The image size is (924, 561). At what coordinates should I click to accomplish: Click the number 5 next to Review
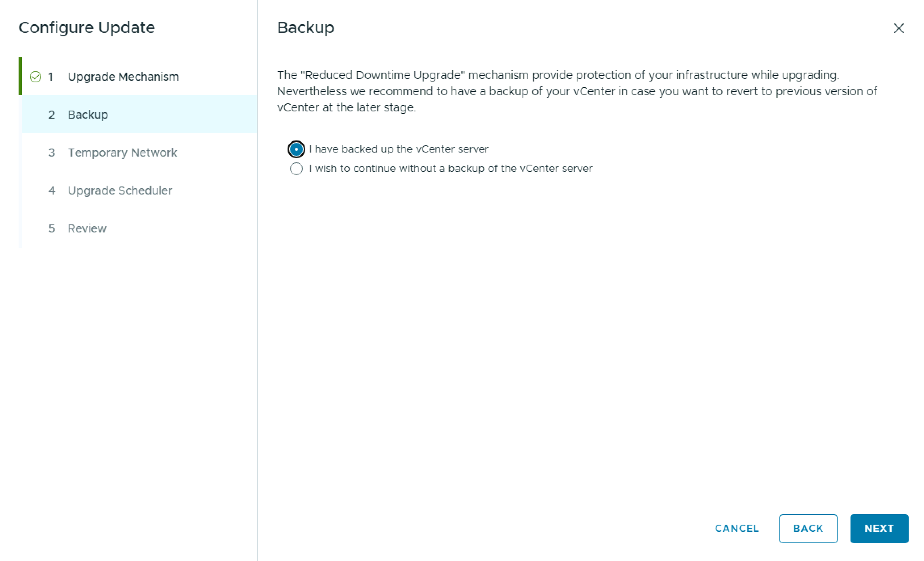coord(52,228)
